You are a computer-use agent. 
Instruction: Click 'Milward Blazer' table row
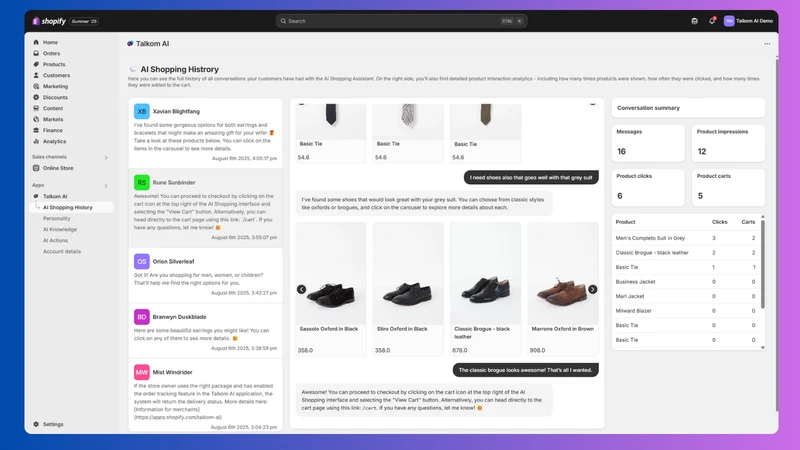point(686,311)
